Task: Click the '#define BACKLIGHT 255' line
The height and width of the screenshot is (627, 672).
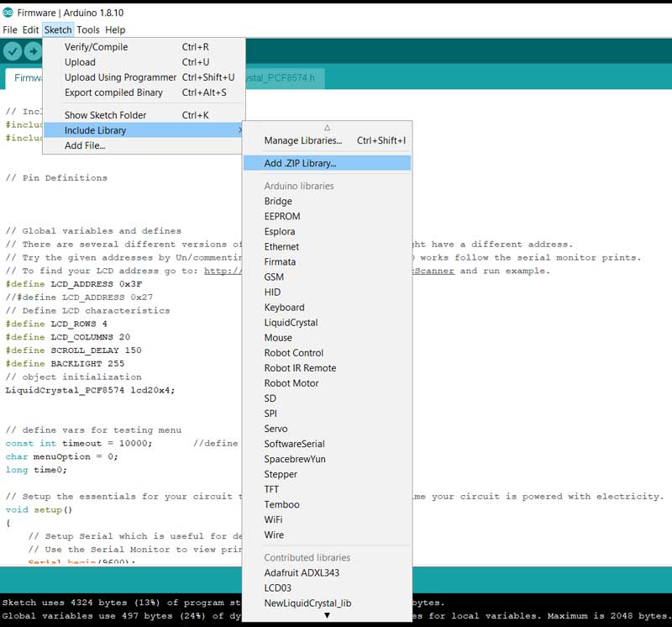Action: [65, 364]
